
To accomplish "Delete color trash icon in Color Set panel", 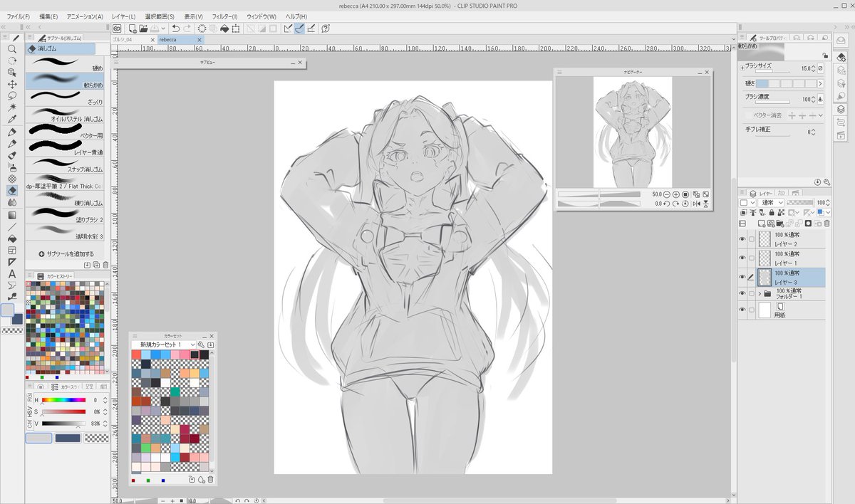I will tap(211, 480).
